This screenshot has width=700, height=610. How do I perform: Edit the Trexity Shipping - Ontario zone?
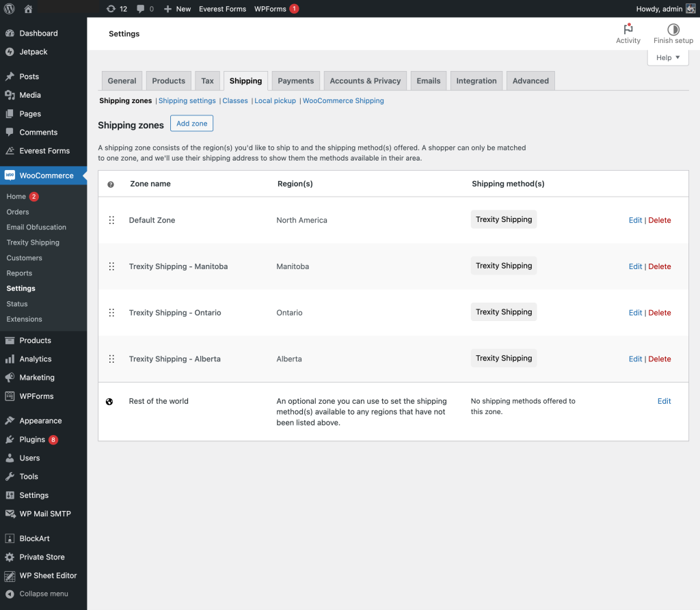[635, 313]
